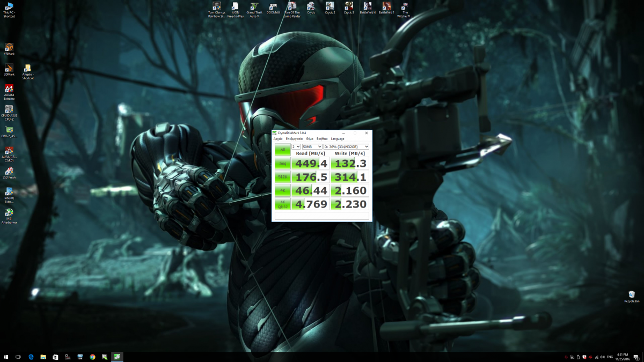Open the Θέμα menu
This screenshot has height=362, width=644.
point(310,139)
